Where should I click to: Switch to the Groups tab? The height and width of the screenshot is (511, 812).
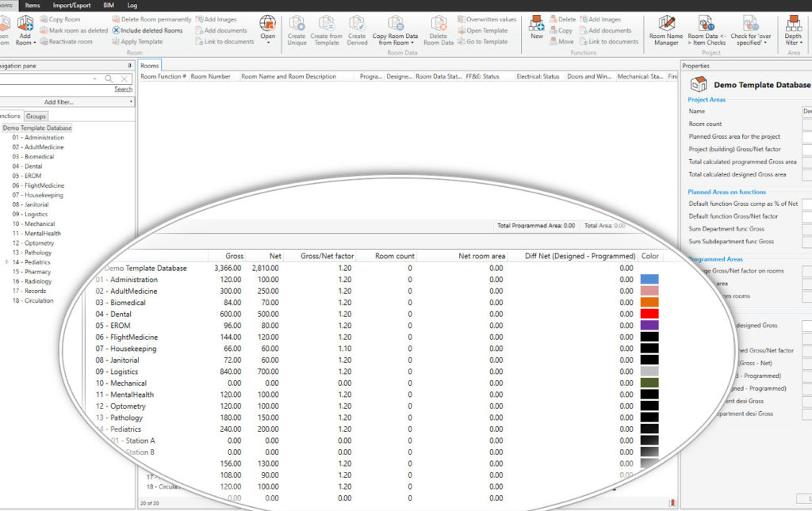click(x=36, y=116)
